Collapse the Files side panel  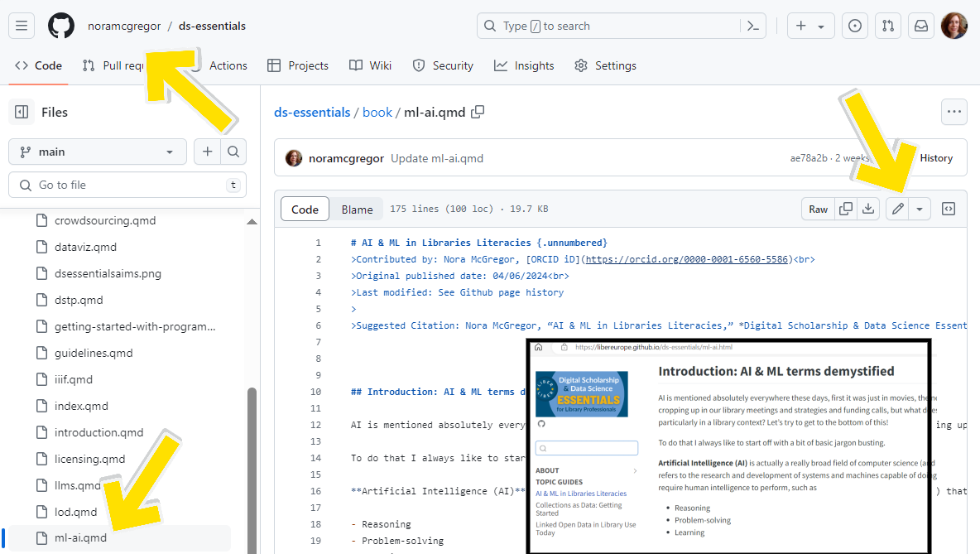(22, 112)
